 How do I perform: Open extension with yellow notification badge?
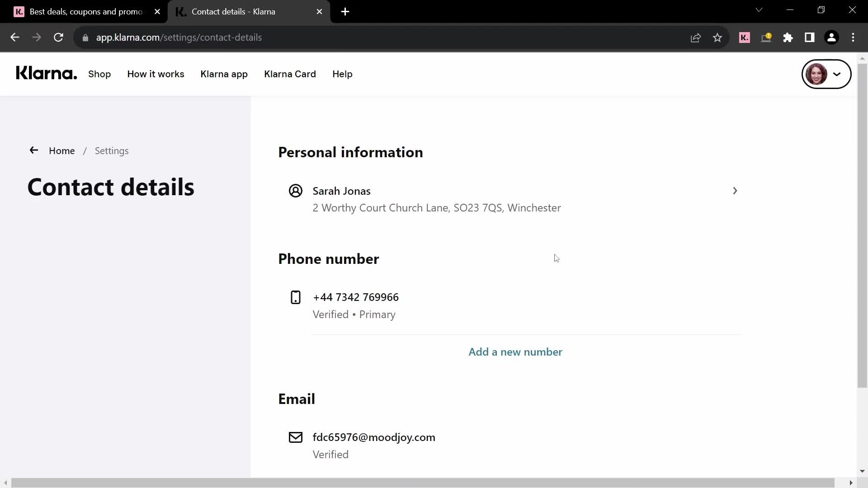click(x=766, y=38)
